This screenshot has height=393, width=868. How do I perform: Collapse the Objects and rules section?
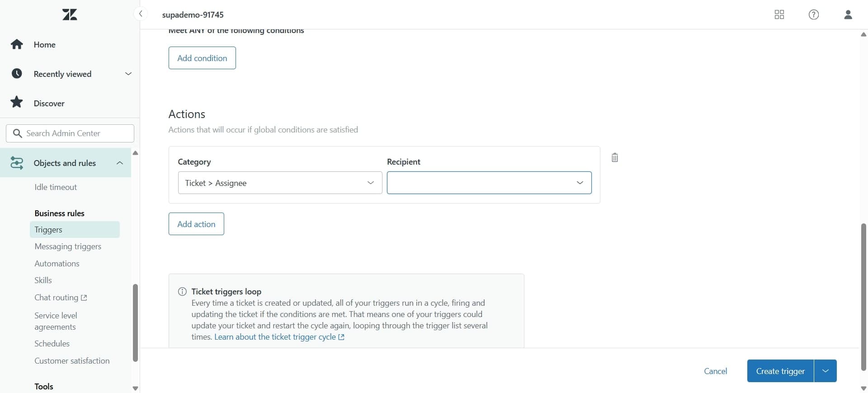119,163
